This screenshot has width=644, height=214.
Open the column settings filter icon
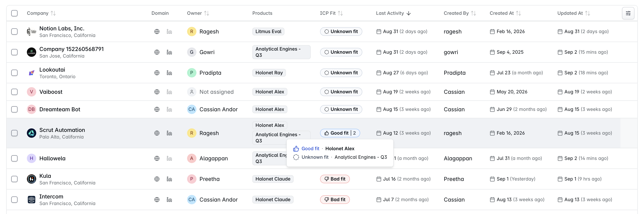point(628,13)
